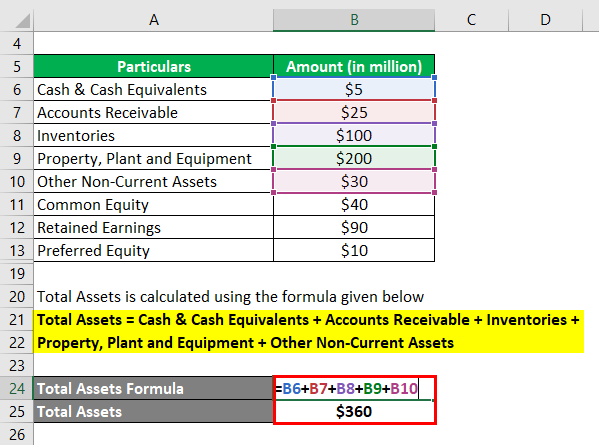599x445 pixels.
Task: Click the 'Total Assets is calculated' text row
Action: [x=230, y=296]
